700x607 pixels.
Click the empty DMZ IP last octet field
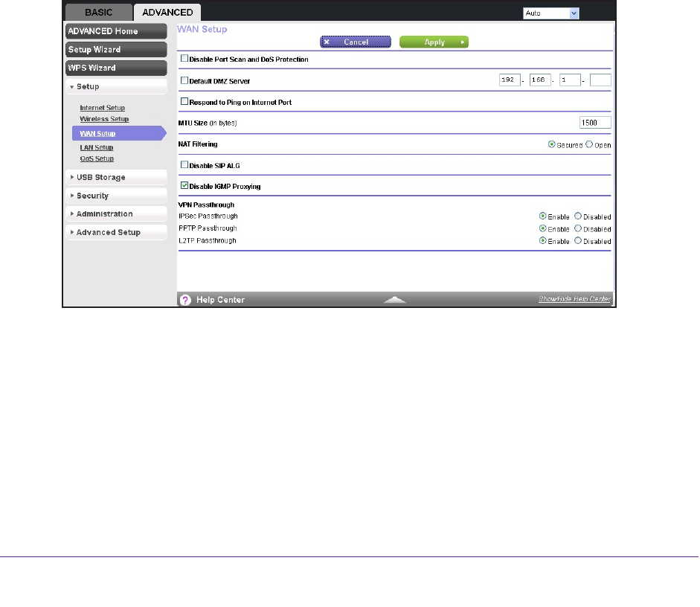tap(600, 80)
